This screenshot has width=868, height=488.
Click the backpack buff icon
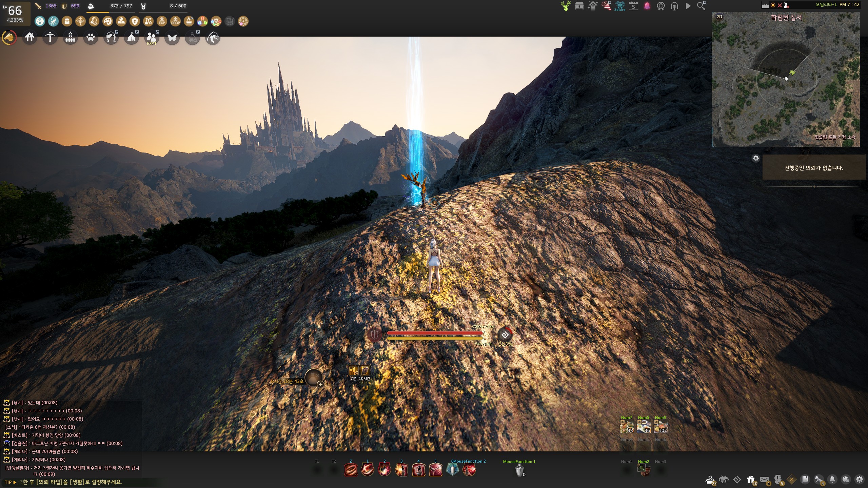(x=67, y=21)
